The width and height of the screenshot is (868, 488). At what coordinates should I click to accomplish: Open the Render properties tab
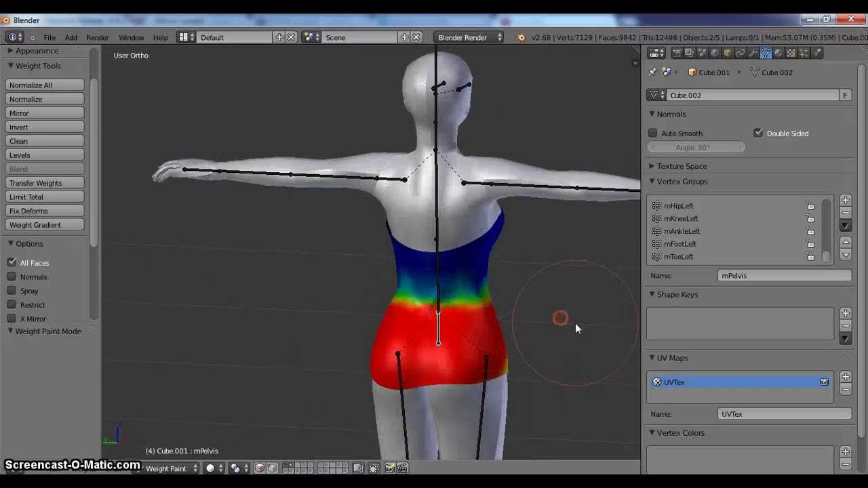(x=676, y=53)
